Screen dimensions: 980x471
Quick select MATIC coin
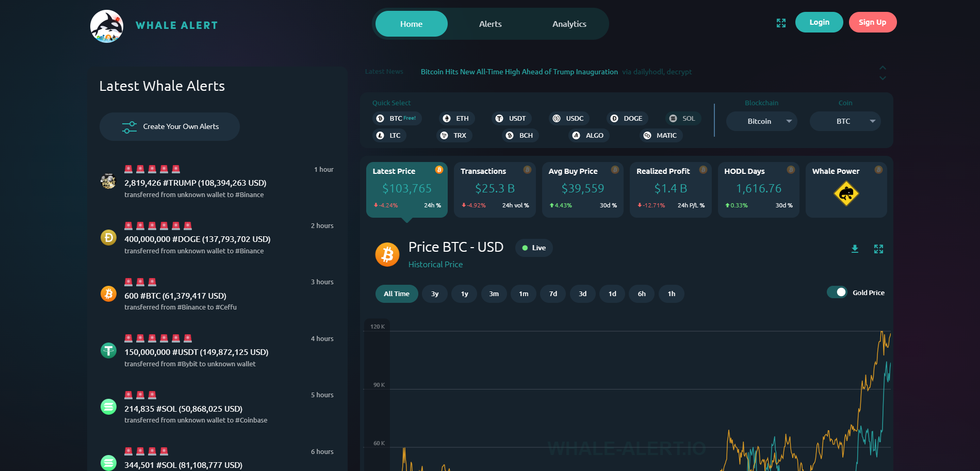point(661,136)
